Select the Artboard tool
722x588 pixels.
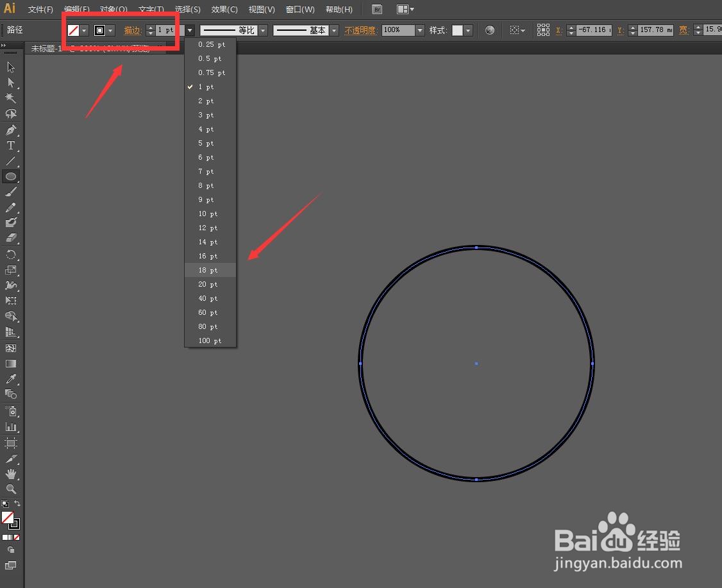click(11, 443)
